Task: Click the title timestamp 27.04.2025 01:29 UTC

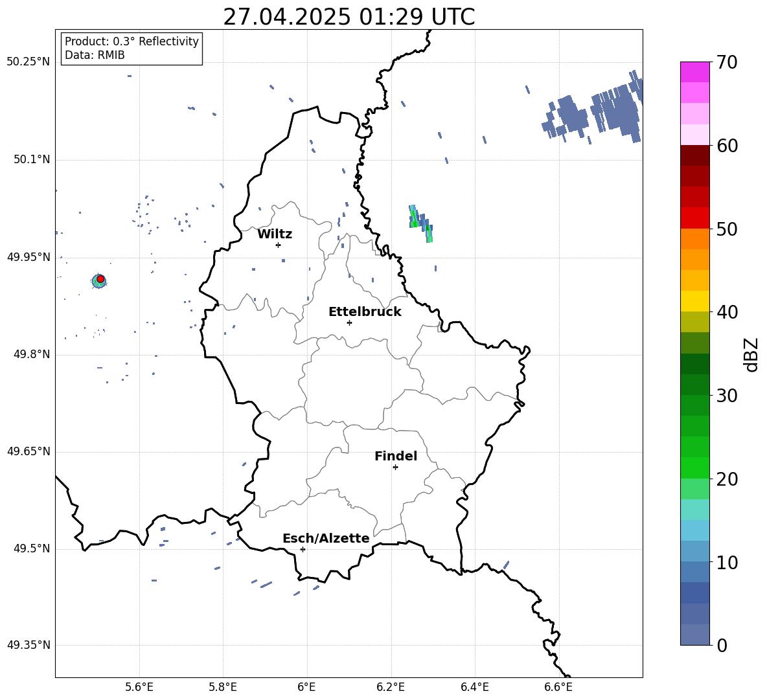Action: [349, 17]
